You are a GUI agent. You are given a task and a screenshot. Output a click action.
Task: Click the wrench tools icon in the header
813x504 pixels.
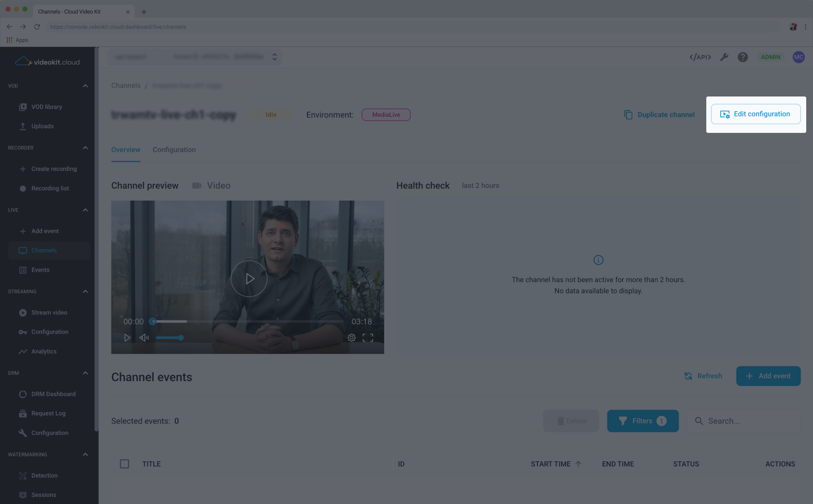[x=724, y=57]
